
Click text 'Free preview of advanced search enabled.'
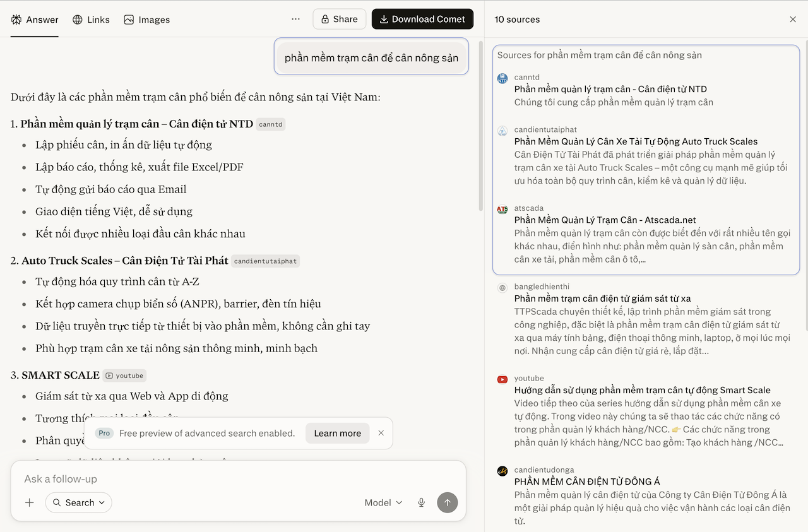(207, 433)
